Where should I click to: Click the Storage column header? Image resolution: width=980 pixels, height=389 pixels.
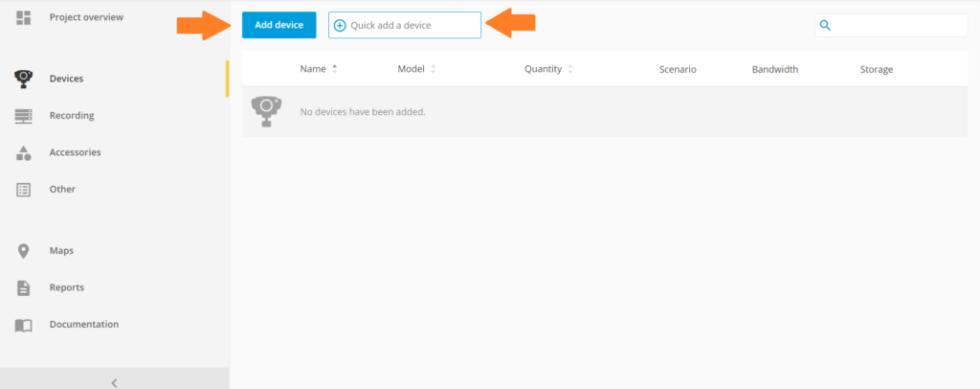pos(877,69)
